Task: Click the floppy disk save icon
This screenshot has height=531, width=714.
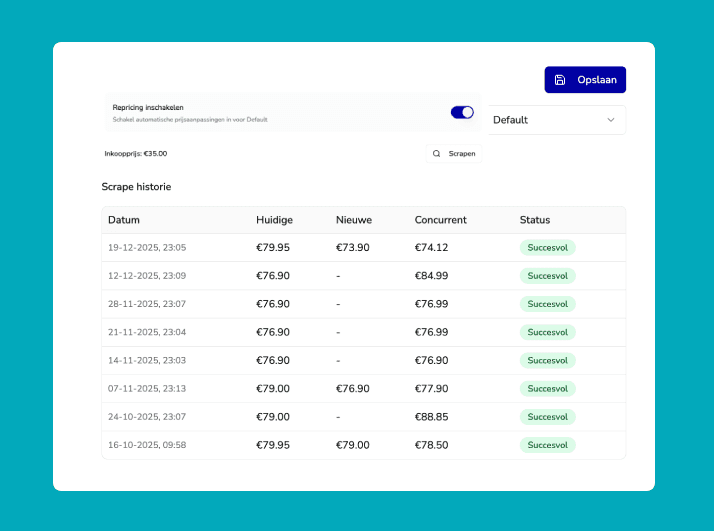Action: (560, 80)
